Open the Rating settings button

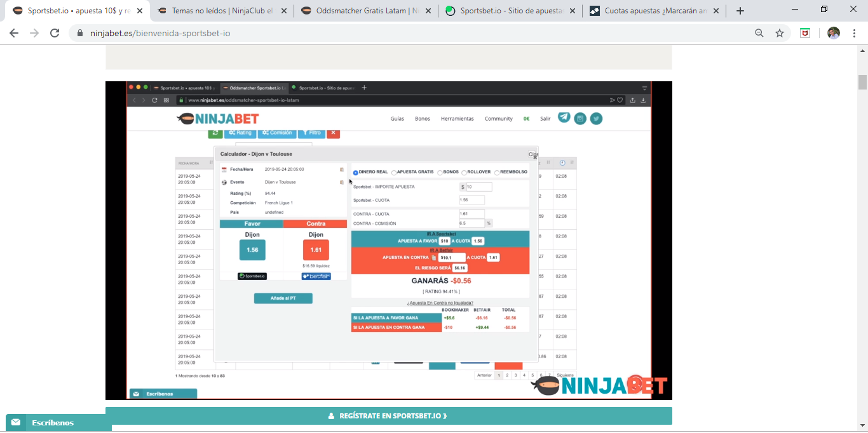(240, 133)
